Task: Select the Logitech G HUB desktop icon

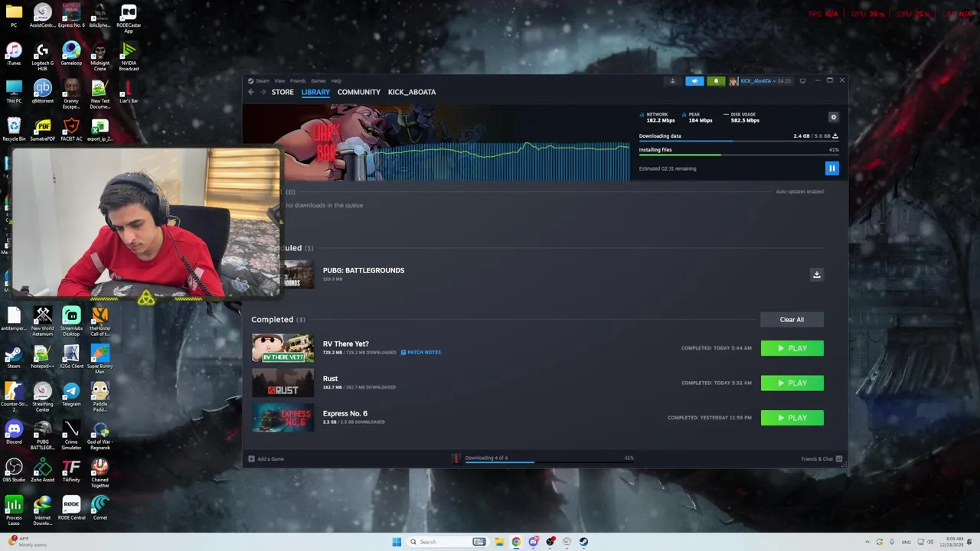Action: click(43, 57)
